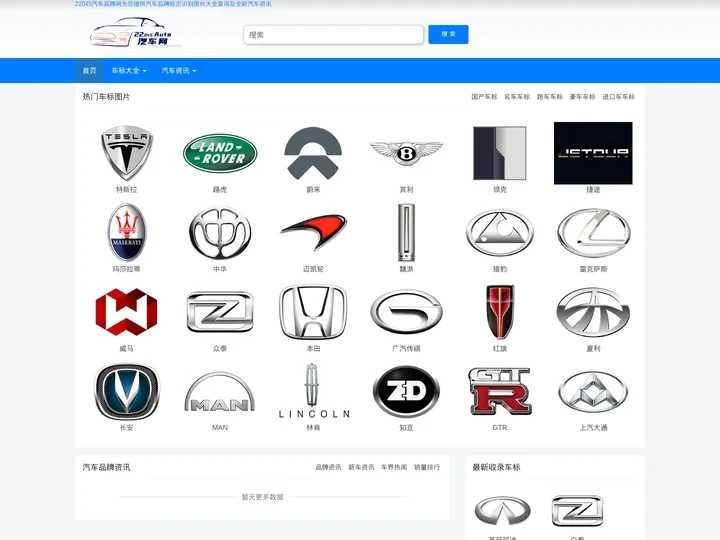
Task: Click the GAC Trumpchi (广汽传祺) logo
Action: (406, 312)
